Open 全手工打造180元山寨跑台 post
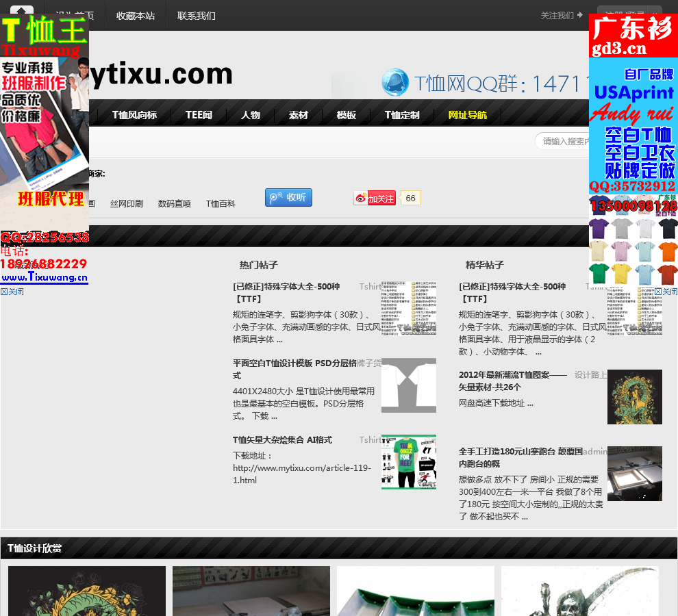Screen dimensions: 678x616 tap(520, 458)
